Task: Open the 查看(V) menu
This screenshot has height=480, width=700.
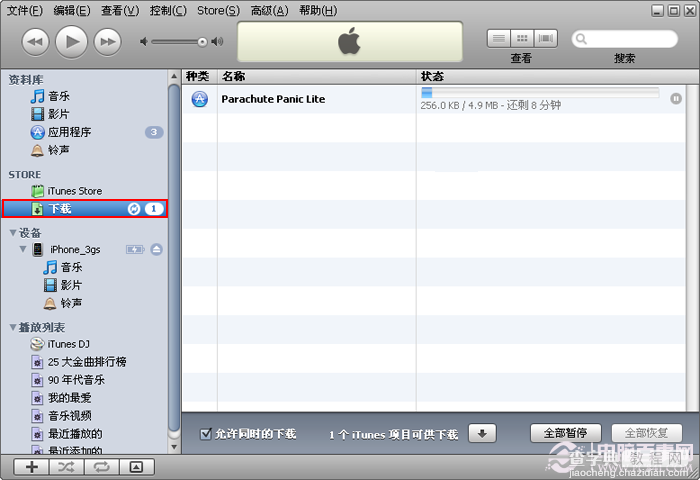Action: coord(120,10)
